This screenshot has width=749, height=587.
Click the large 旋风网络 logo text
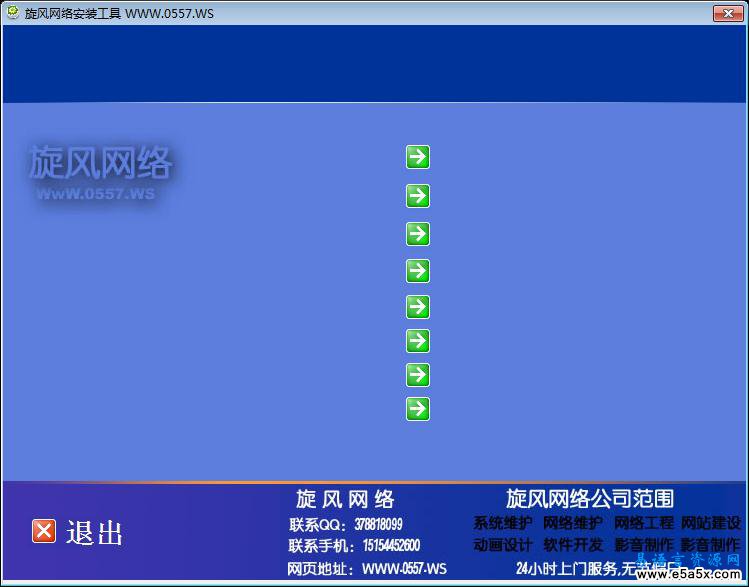coord(100,162)
